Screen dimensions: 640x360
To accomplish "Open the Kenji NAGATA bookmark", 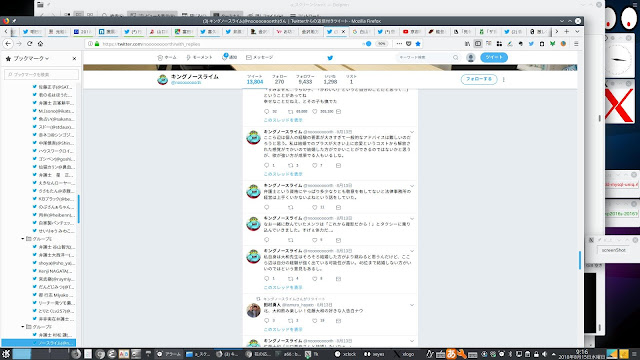I will coord(56,271).
